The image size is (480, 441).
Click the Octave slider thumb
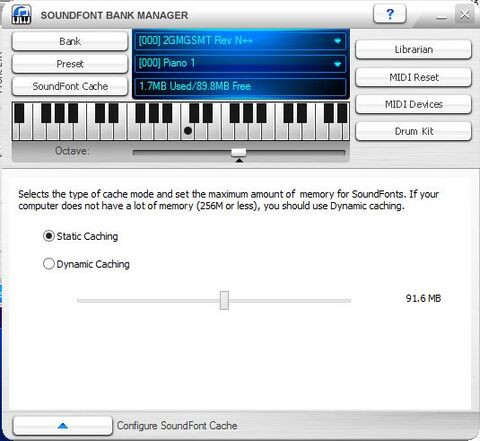[x=239, y=153]
